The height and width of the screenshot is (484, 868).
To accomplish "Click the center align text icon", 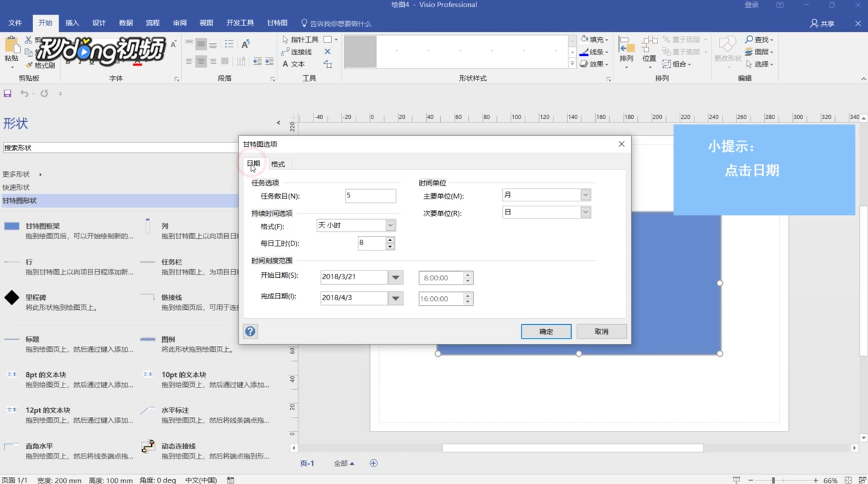I will tap(201, 61).
